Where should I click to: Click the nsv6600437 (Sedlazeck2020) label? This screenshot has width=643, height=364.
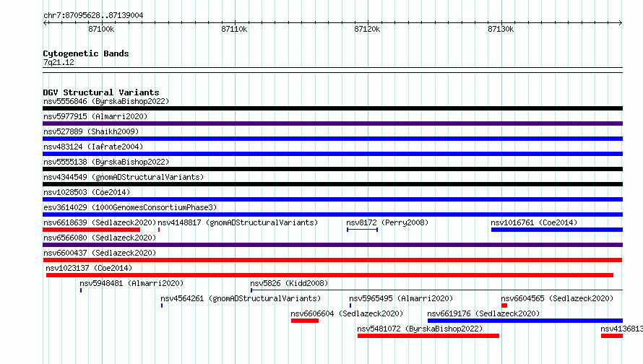point(100,253)
